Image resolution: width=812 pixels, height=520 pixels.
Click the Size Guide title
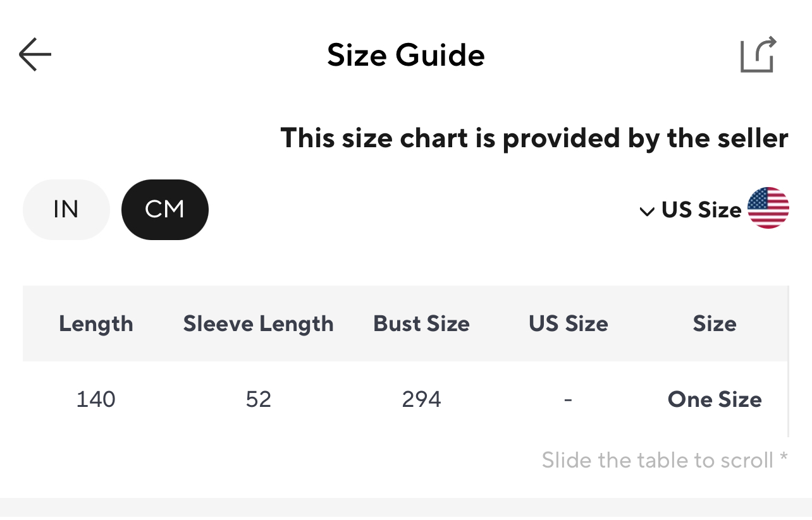click(x=405, y=55)
